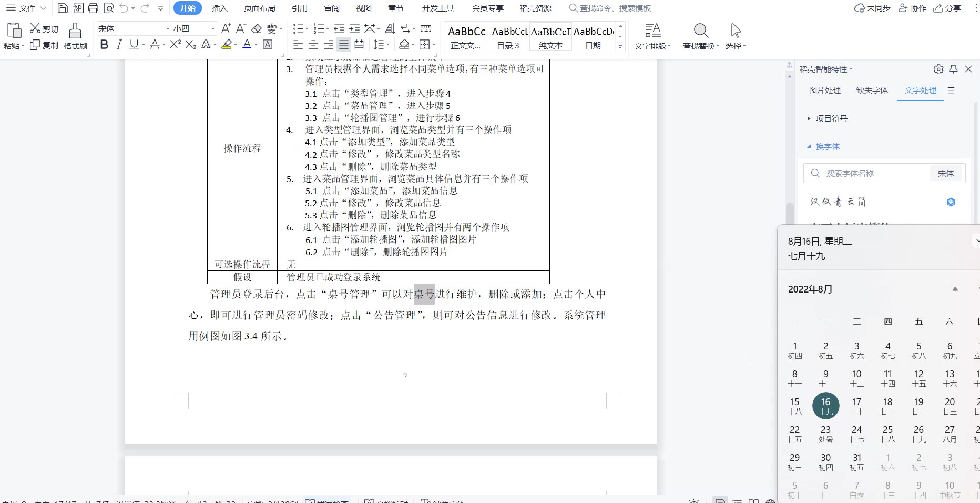
Task: Open the 审阅 ribbon tab
Action: [x=332, y=8]
